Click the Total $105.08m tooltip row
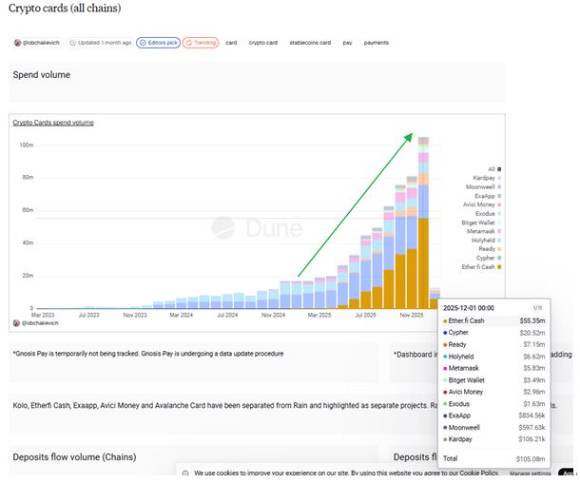 pyautogui.click(x=494, y=459)
